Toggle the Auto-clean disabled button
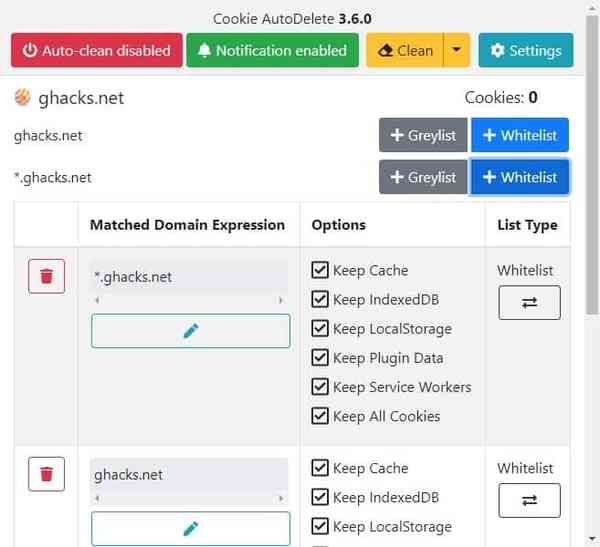The height and width of the screenshot is (547, 600). (x=97, y=50)
